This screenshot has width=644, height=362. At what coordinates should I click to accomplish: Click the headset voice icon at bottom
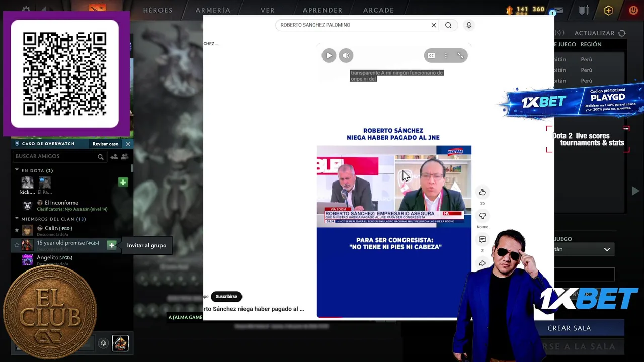pyautogui.click(x=103, y=343)
